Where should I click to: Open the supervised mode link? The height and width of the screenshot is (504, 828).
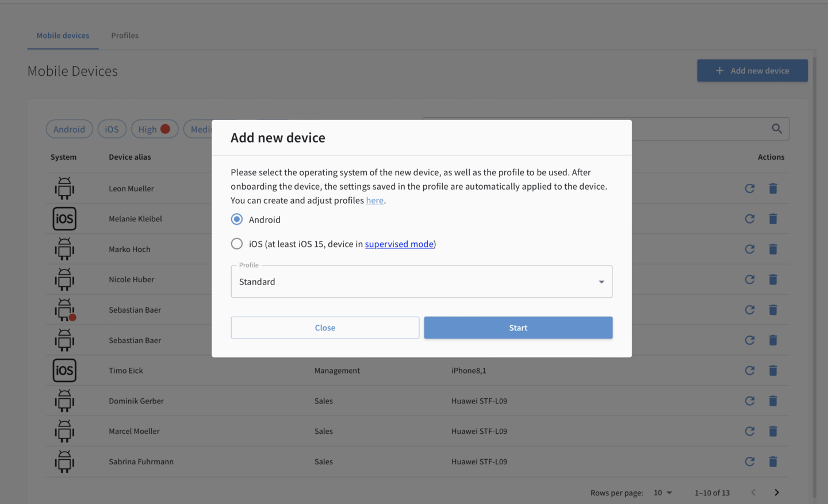click(x=399, y=244)
